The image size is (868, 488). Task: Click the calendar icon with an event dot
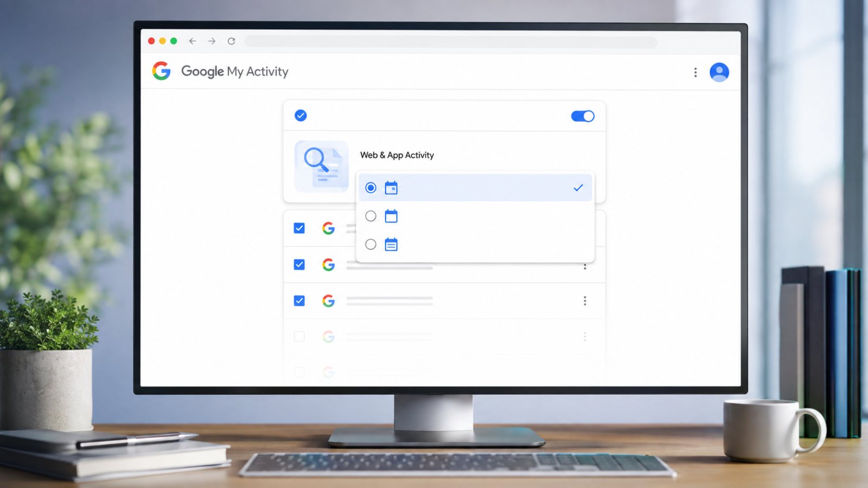tap(391, 188)
